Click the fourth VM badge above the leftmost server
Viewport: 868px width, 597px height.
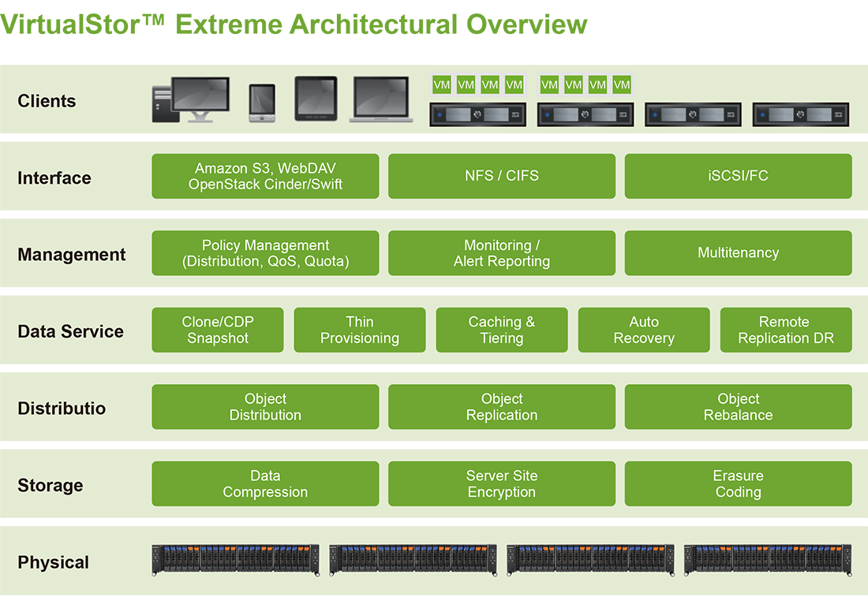[x=514, y=84]
